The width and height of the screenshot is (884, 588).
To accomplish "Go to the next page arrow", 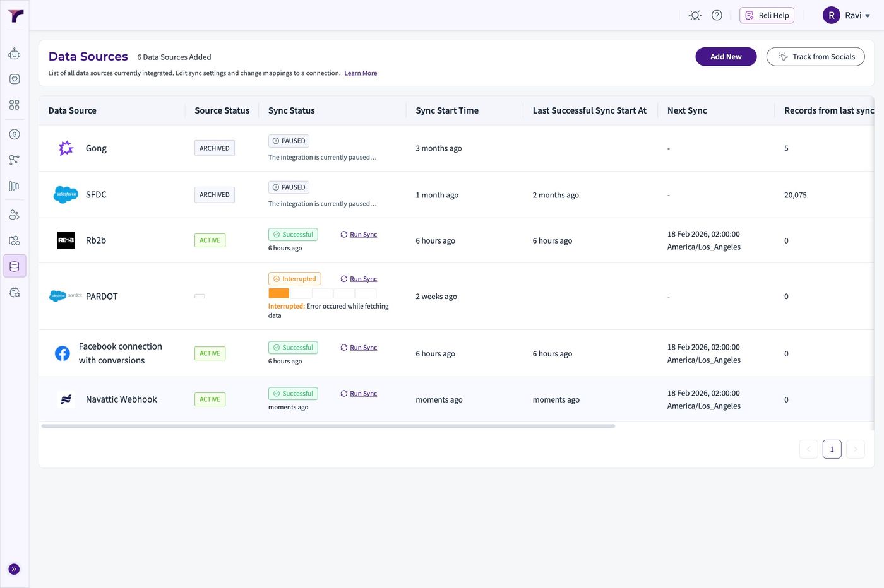I will (855, 449).
